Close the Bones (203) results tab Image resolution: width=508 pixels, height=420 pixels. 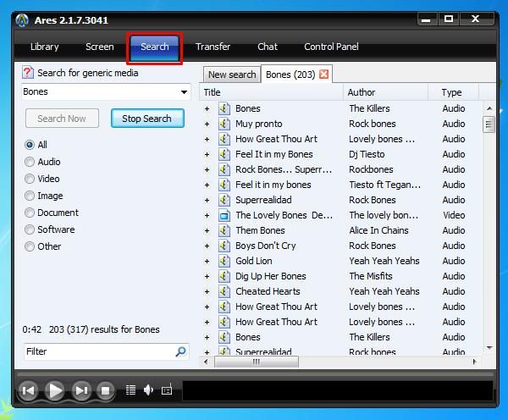(x=324, y=75)
